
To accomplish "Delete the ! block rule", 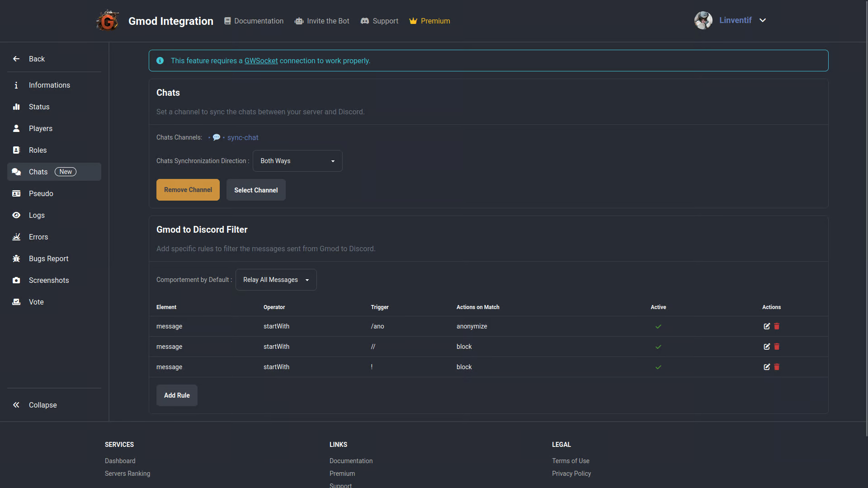I will coord(777,367).
